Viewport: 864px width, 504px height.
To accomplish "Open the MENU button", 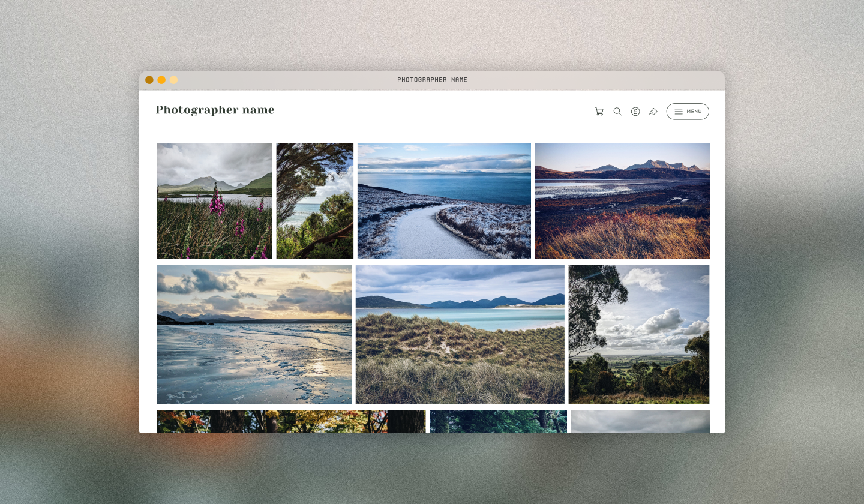I will 688,111.
